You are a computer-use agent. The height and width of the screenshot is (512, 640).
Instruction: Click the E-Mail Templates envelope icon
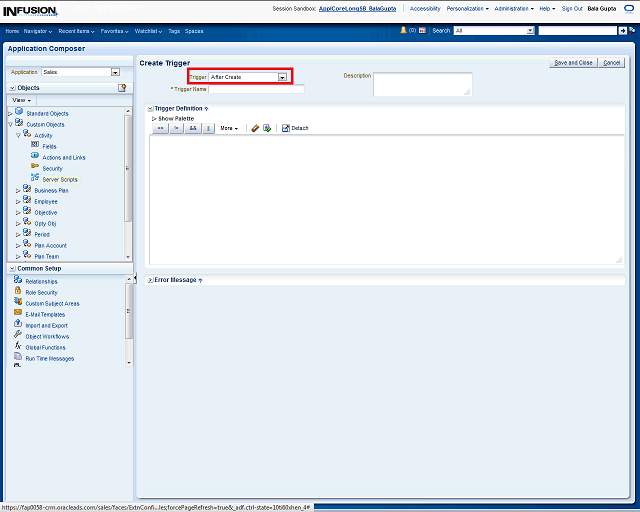coord(18,312)
